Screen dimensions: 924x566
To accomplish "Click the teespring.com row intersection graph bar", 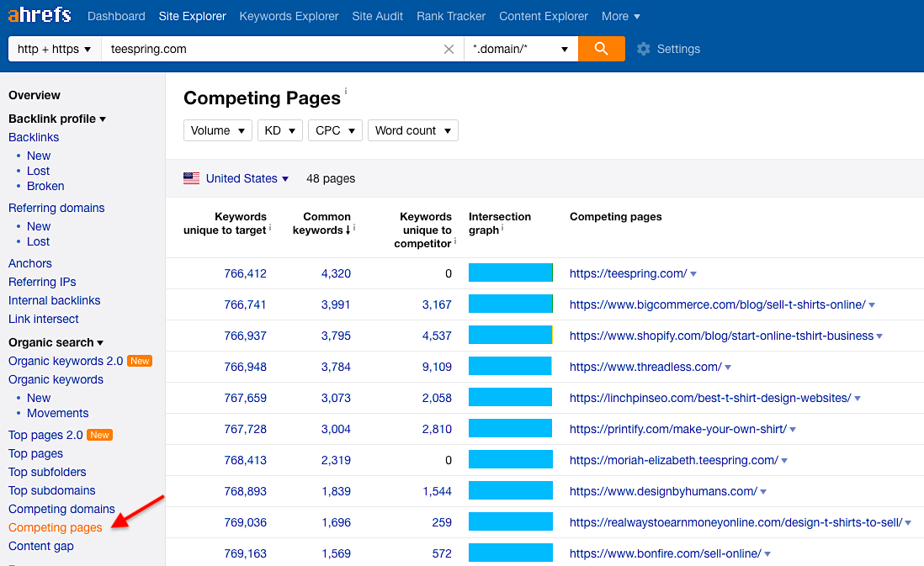I will coord(510,273).
